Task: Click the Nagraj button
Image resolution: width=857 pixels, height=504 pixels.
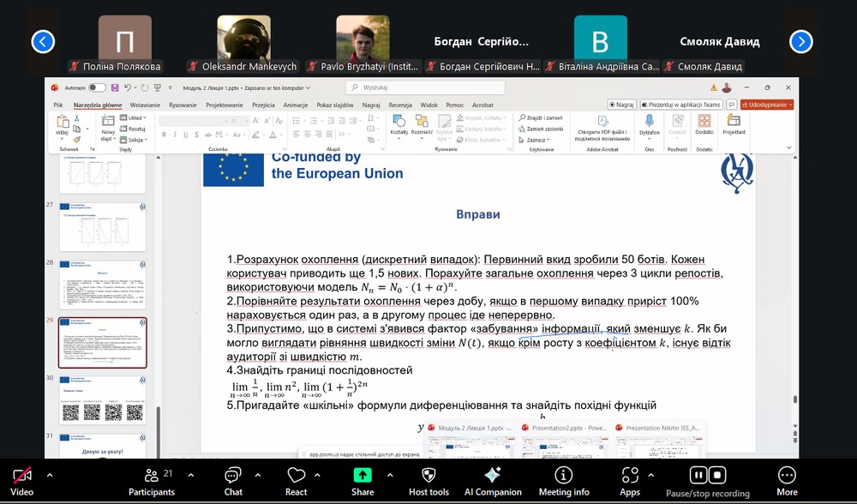Action: click(621, 105)
